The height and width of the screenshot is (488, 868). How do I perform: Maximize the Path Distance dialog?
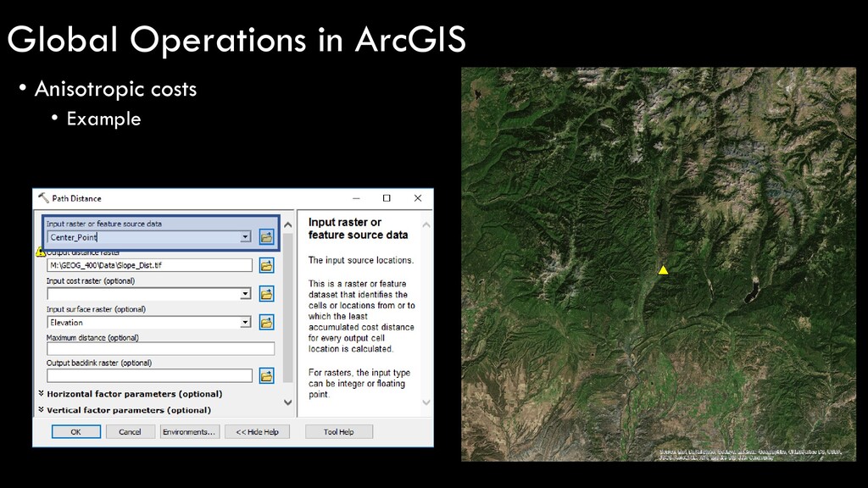tap(387, 198)
